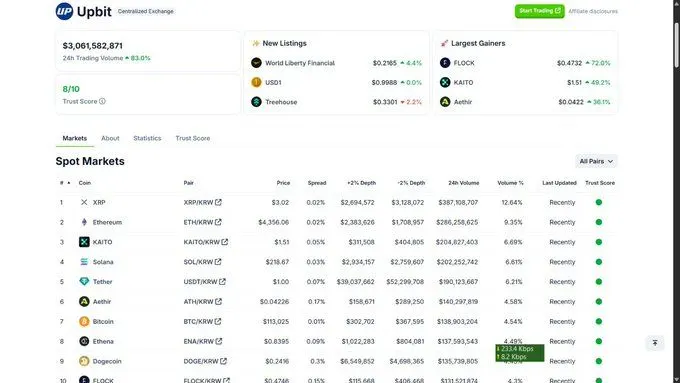This screenshot has width=680, height=383.
Task: Click the Start Trading button
Action: tap(539, 11)
